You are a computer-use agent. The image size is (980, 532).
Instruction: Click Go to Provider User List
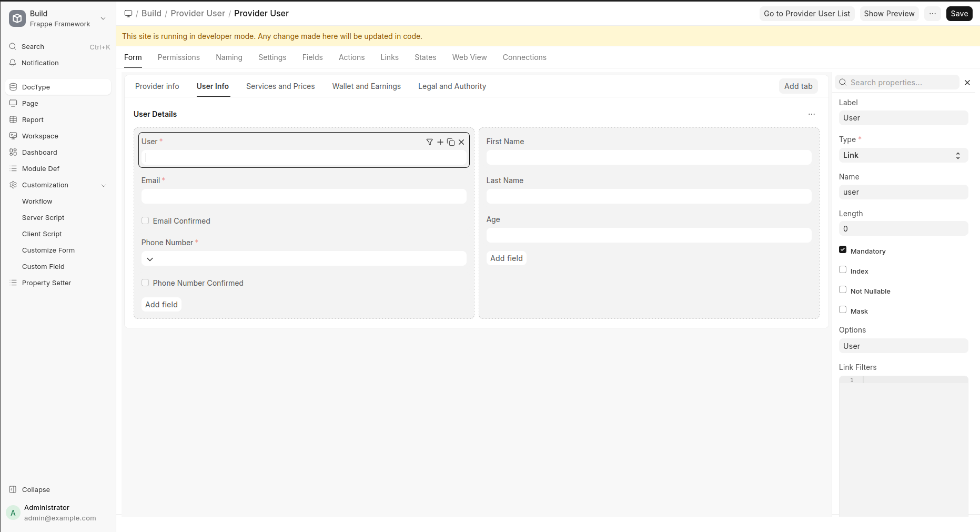pyautogui.click(x=806, y=14)
